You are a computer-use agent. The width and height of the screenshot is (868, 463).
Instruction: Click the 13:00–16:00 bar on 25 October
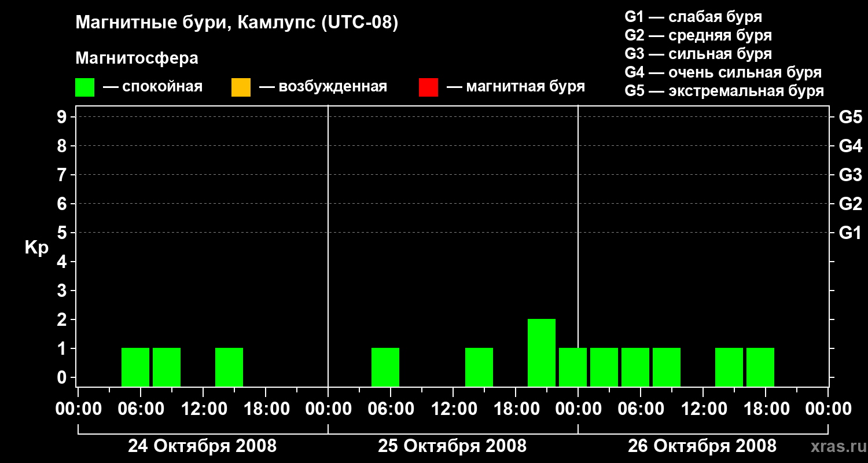tap(479, 367)
